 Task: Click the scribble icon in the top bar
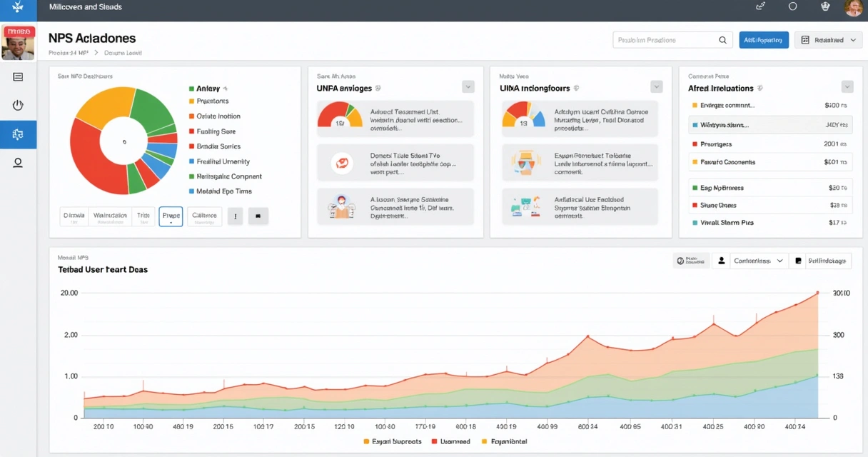[x=760, y=6]
